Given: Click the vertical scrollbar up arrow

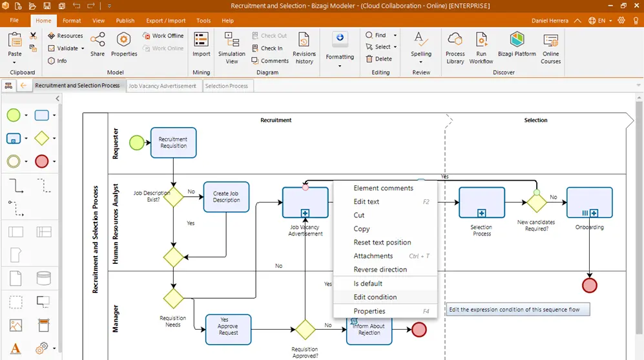Looking at the screenshot, I should pos(639,97).
